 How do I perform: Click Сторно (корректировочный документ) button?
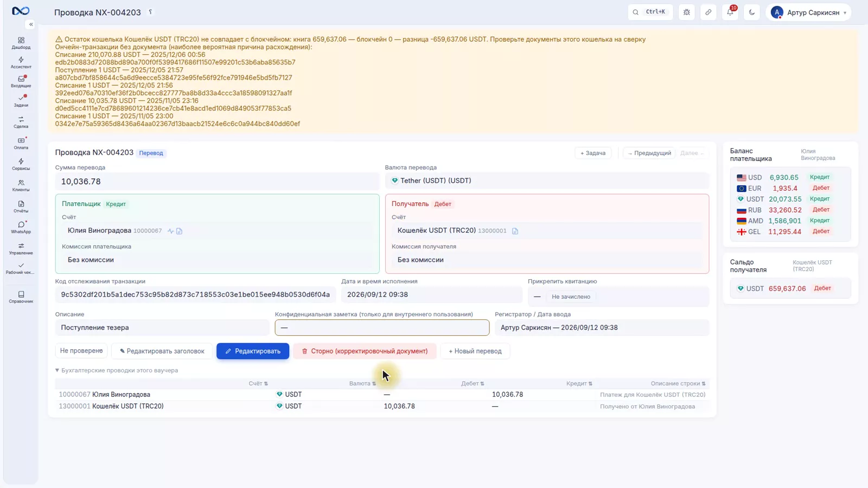click(365, 351)
